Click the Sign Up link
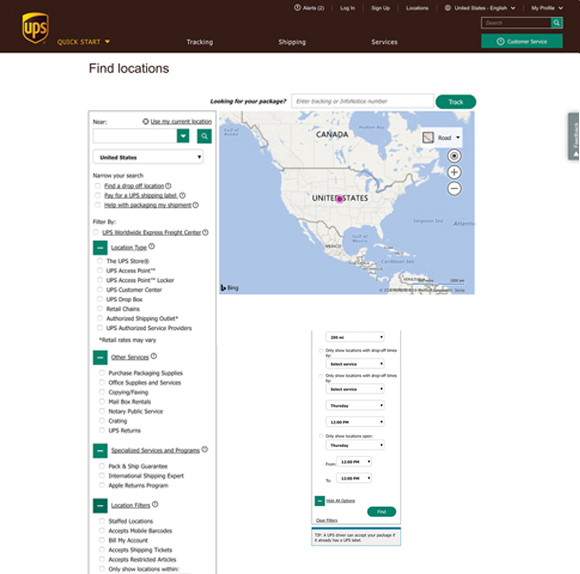Screen dimensions: 580x574 pos(381,8)
